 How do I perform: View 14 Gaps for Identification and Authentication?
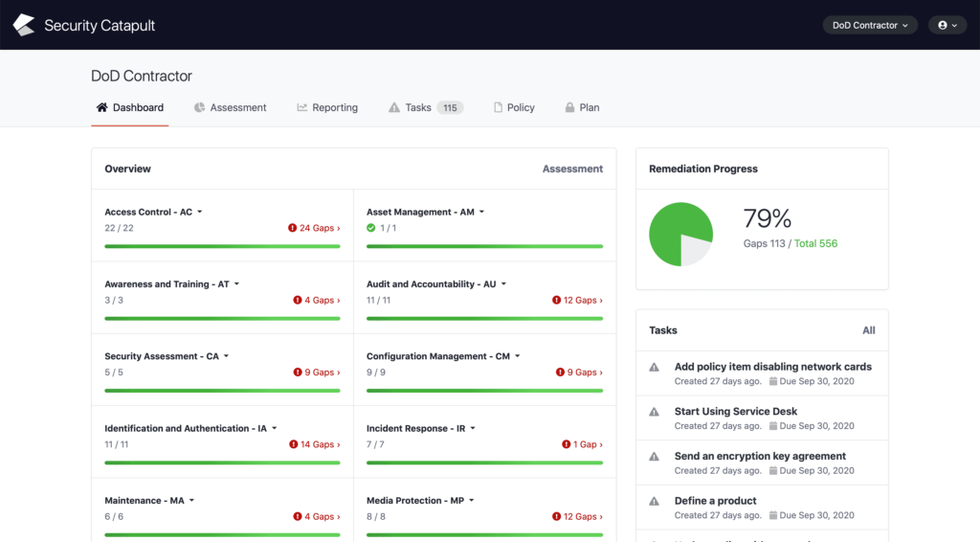pyautogui.click(x=314, y=444)
